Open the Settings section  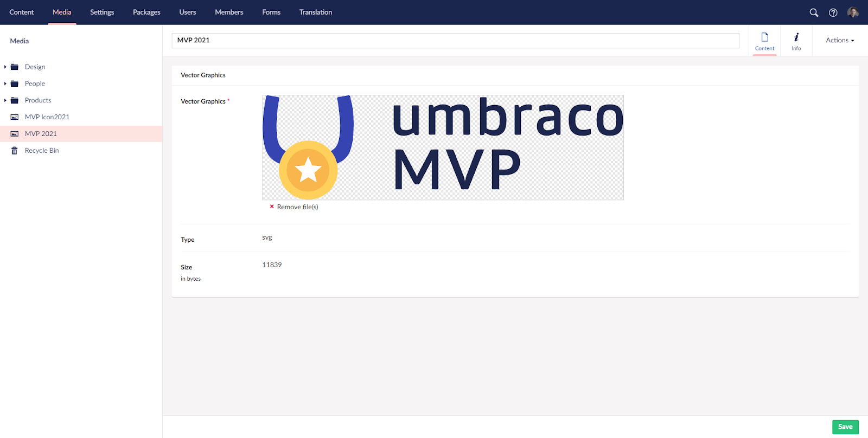click(x=102, y=12)
